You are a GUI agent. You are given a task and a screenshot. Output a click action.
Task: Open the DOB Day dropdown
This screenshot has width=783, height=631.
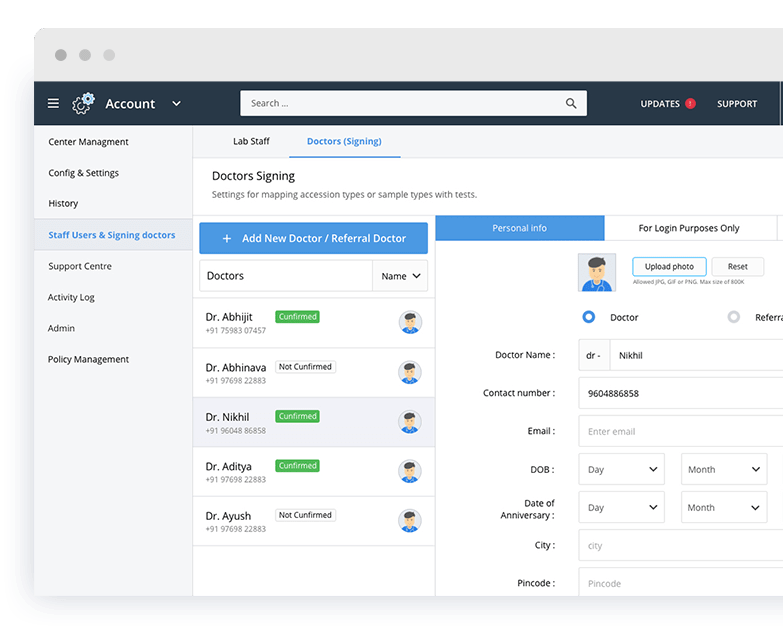621,469
